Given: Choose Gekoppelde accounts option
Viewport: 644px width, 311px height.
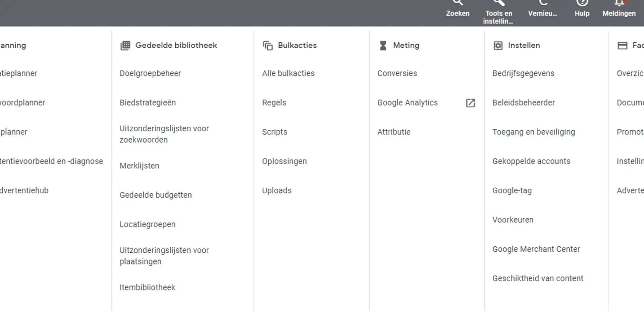Looking at the screenshot, I should (531, 161).
